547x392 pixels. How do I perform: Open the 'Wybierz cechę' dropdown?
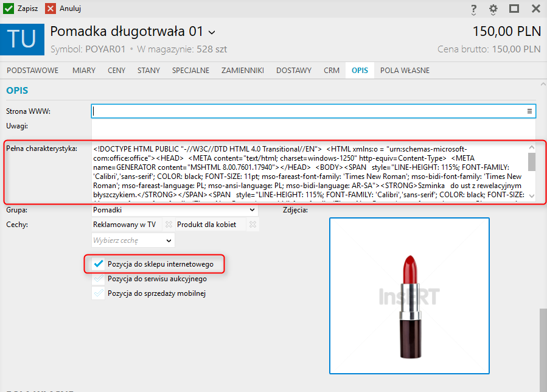169,240
